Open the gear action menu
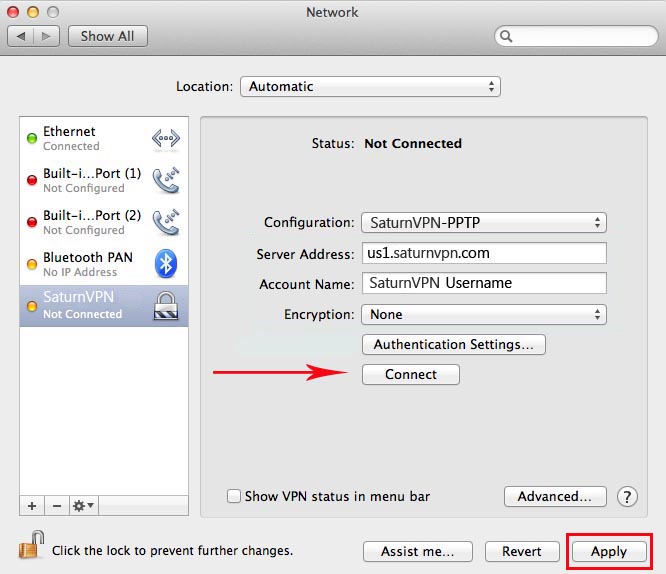This screenshot has width=666, height=574. tap(84, 506)
